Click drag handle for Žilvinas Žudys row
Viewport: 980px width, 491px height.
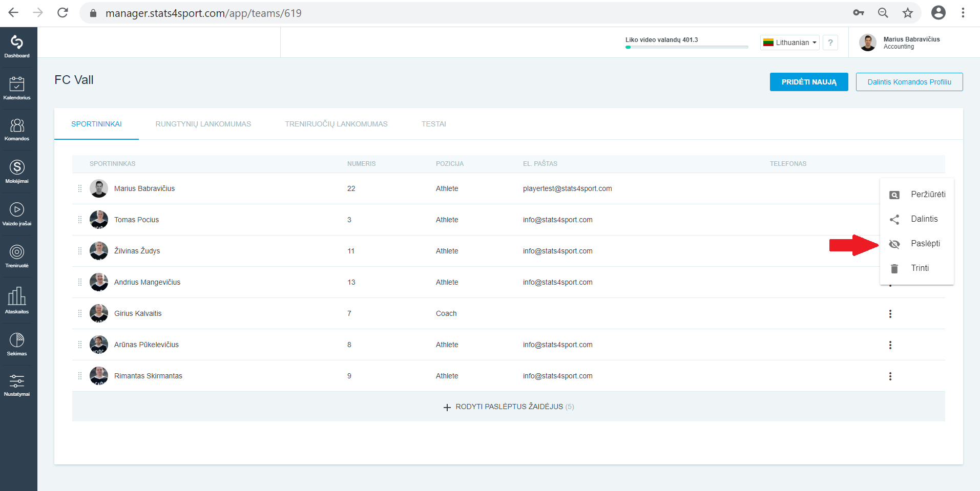(x=80, y=251)
